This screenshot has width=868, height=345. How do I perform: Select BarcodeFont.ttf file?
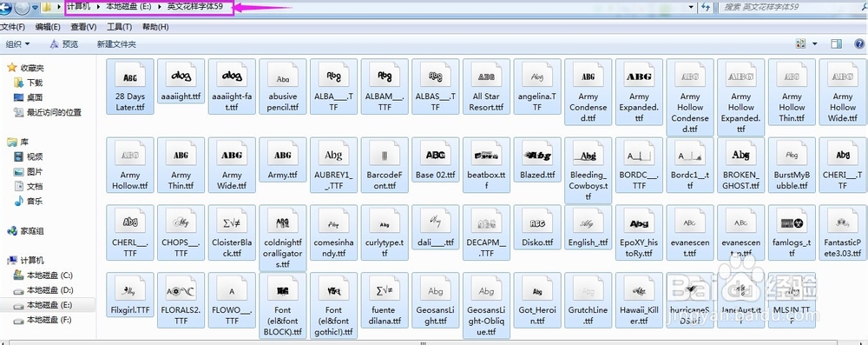point(385,165)
